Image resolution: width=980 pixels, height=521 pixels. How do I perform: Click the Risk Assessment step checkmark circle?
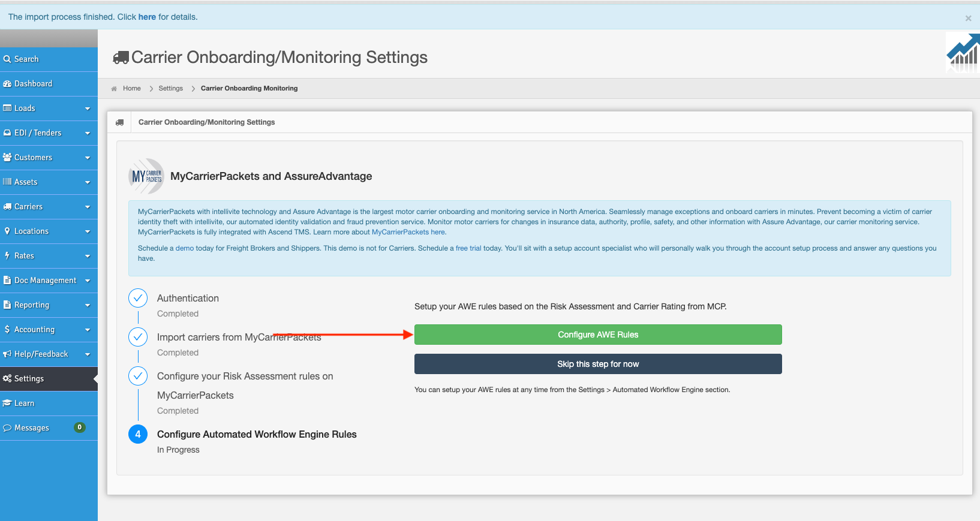tap(138, 376)
